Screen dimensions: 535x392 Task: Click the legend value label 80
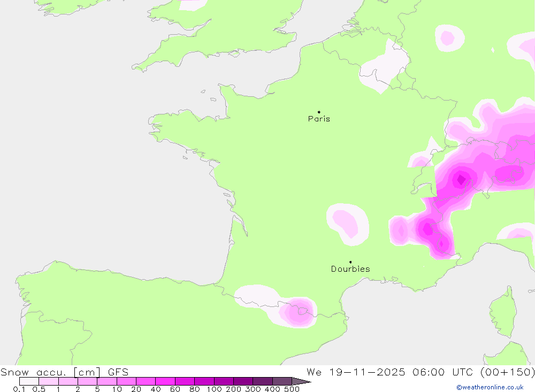click(195, 389)
